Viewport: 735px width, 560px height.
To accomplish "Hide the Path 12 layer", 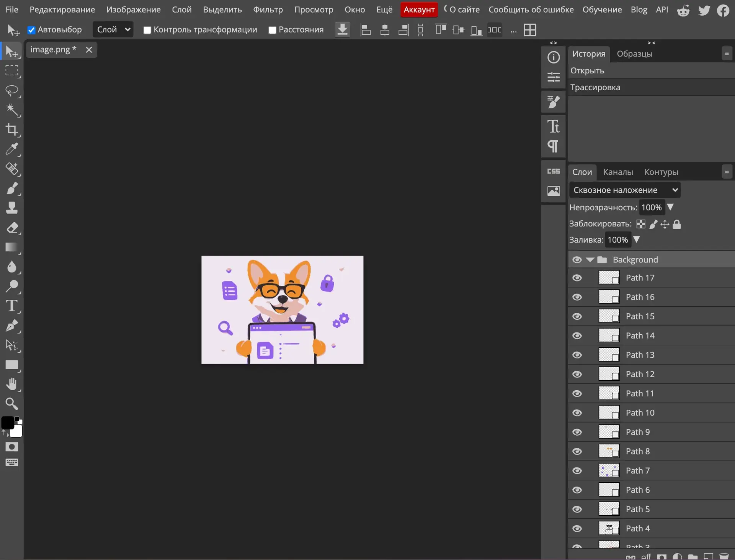I will (x=577, y=374).
